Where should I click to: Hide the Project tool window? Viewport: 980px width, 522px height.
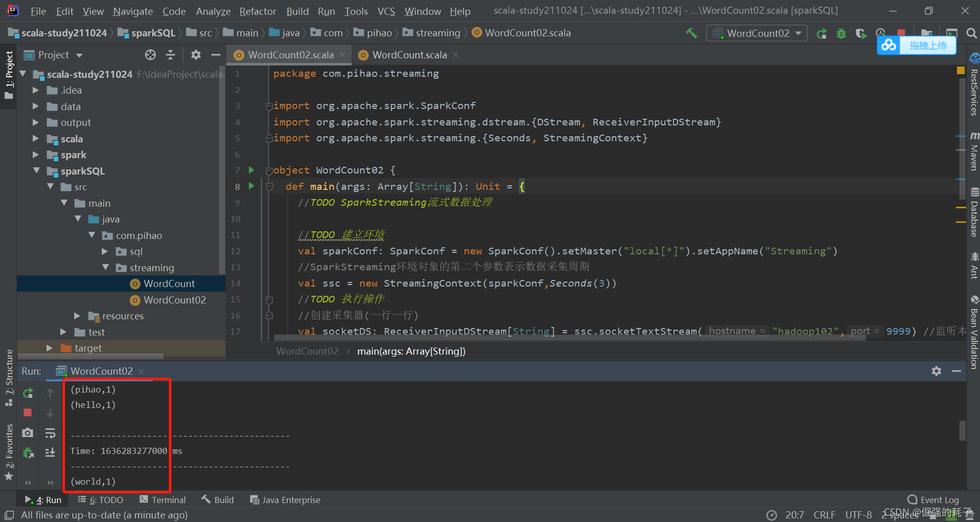point(216,55)
